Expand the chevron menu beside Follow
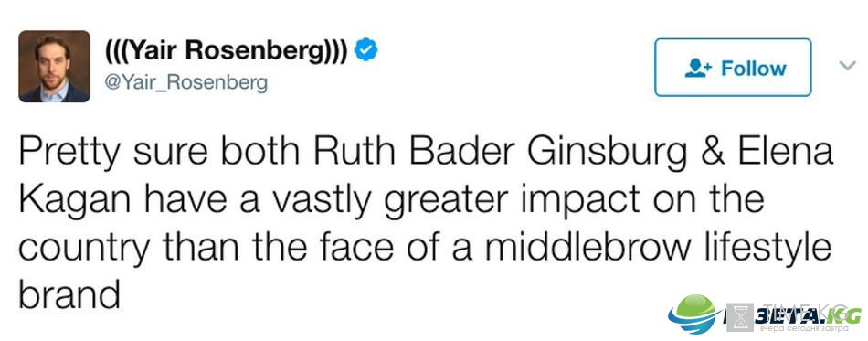The image size is (868, 341). click(x=847, y=66)
